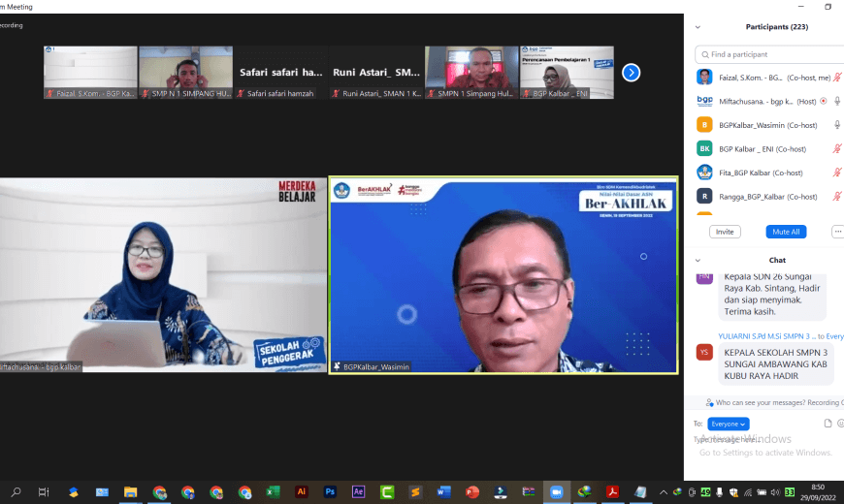The width and height of the screenshot is (844, 504).
Task: Open the 'Everyone' chat recipient dropdown
Action: pyautogui.click(x=728, y=424)
